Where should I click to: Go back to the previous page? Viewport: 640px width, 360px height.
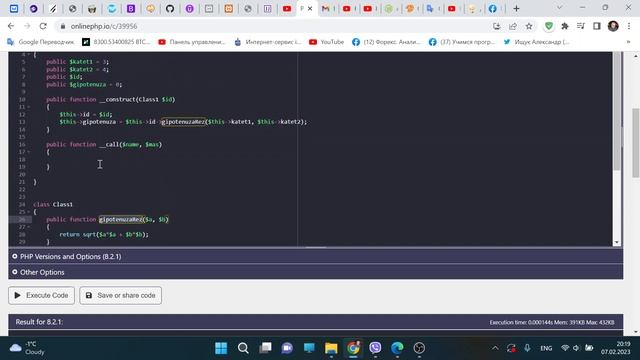[11, 26]
